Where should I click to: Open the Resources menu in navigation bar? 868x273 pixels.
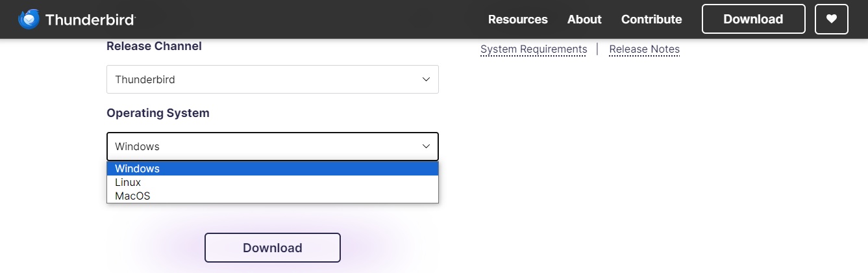click(x=518, y=19)
